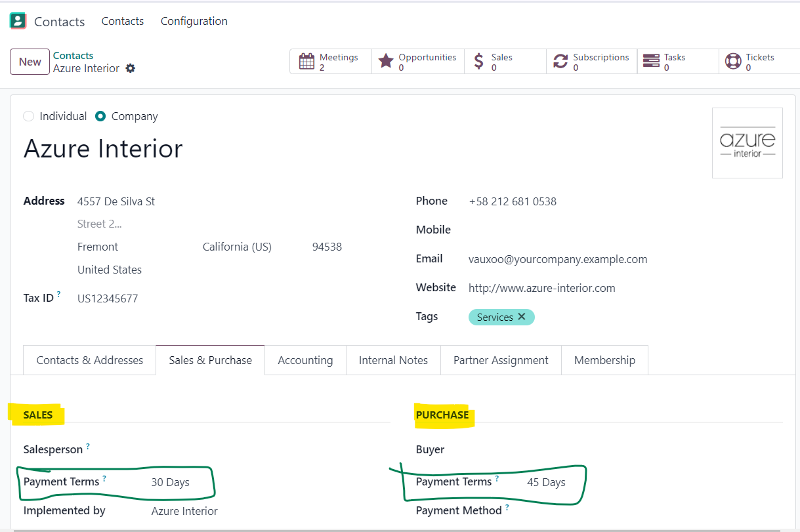
Task: Open the Sales smart button
Action: pyautogui.click(x=505, y=62)
